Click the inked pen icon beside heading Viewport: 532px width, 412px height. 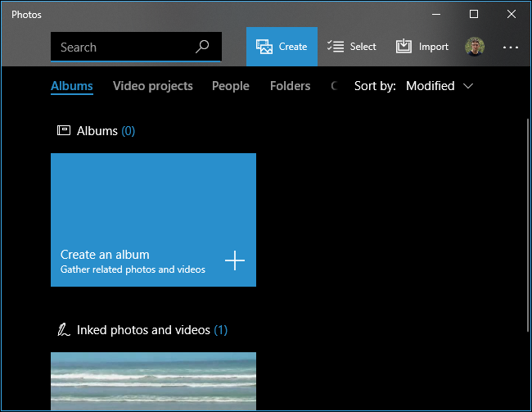63,330
